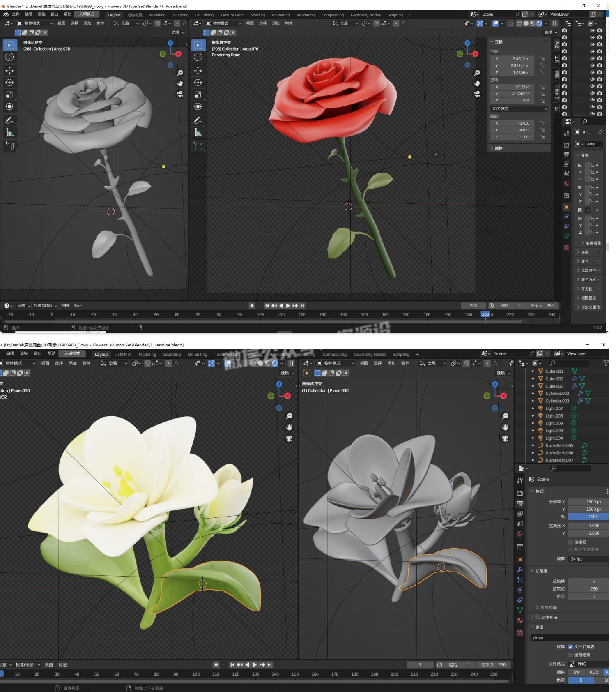Open XYZ 欧拉 rotation mode dropdown
Image resolution: width=616 pixels, height=692 pixels.
pyautogui.click(x=519, y=108)
